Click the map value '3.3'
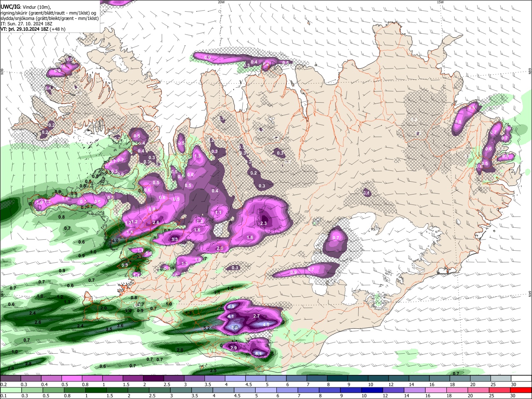The width and height of the screenshot is (532, 399). tap(175, 239)
